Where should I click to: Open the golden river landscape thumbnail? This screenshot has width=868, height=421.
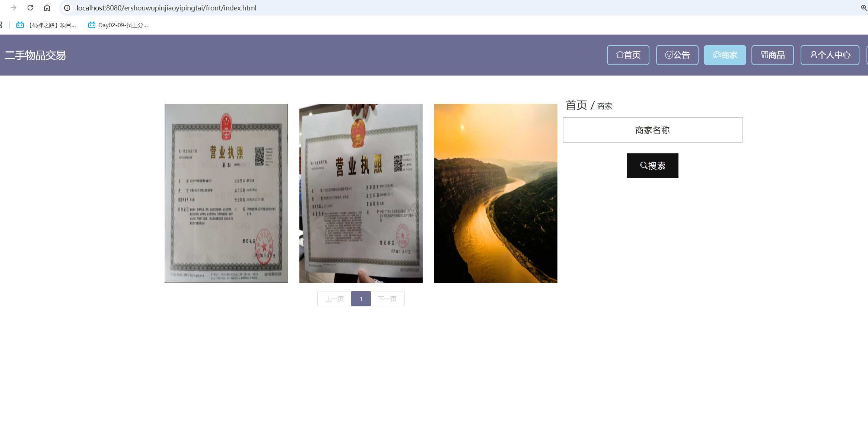click(x=496, y=193)
